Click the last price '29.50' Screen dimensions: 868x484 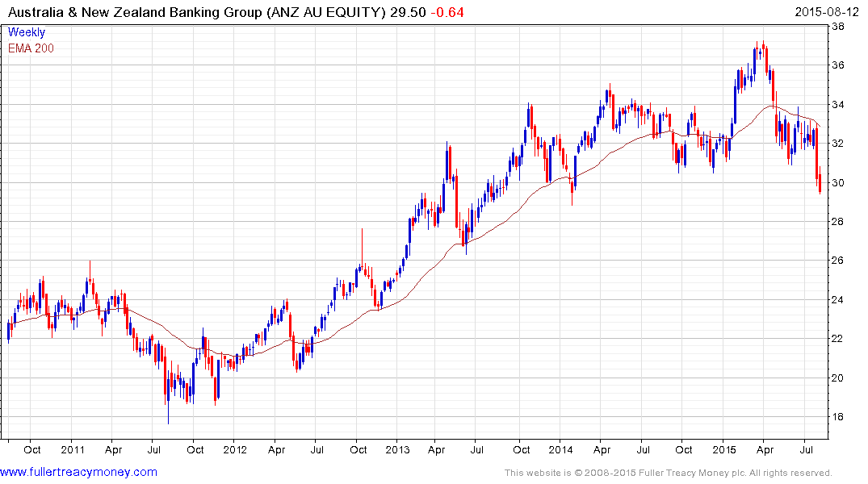pos(408,12)
